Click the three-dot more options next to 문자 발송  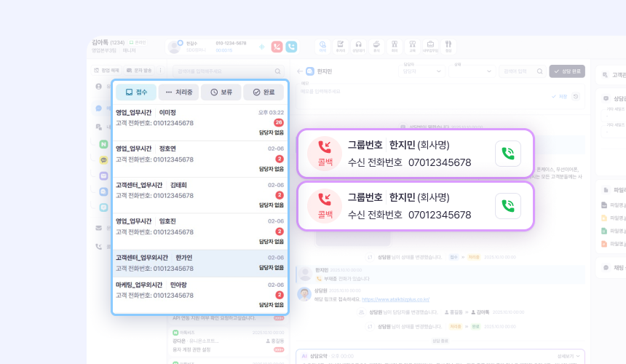[160, 70]
